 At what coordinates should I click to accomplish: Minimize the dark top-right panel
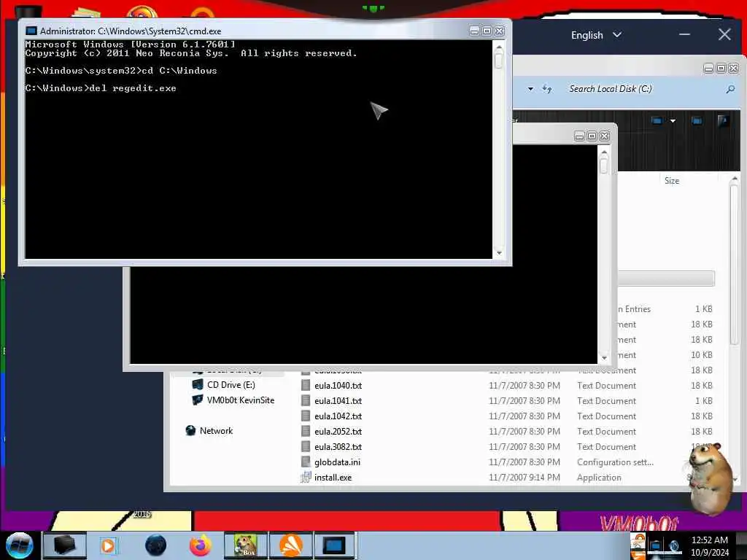click(684, 34)
